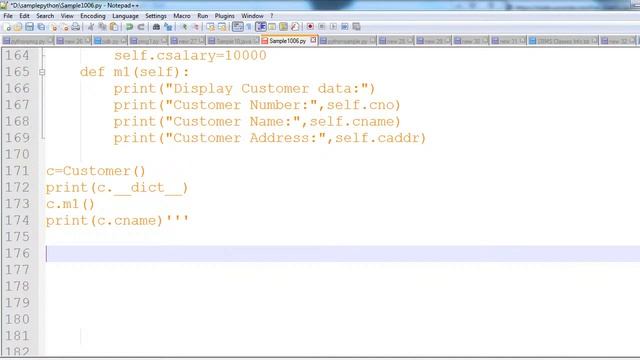Open the Macro menu
The width and height of the screenshot is (640, 360).
point(182,16)
